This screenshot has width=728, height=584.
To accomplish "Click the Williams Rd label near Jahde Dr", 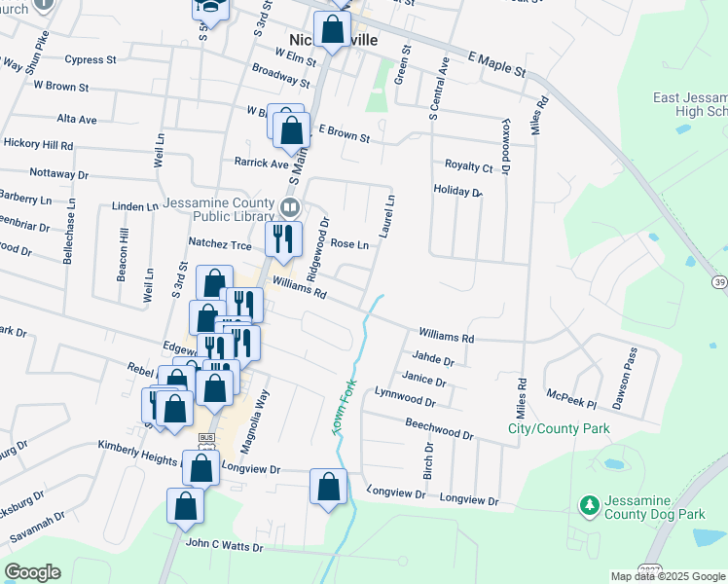I will 446,335.
